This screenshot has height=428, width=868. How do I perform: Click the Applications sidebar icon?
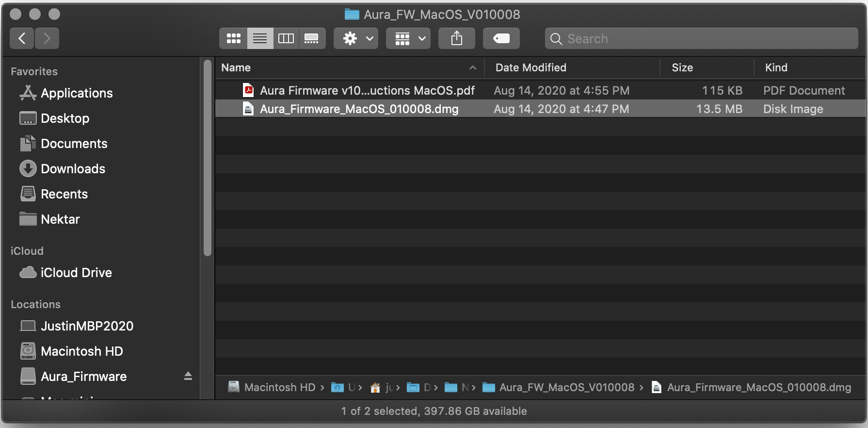pyautogui.click(x=28, y=93)
